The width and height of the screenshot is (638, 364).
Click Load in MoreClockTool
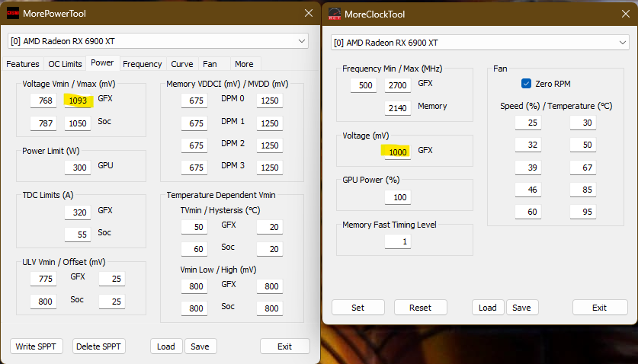tap(488, 308)
